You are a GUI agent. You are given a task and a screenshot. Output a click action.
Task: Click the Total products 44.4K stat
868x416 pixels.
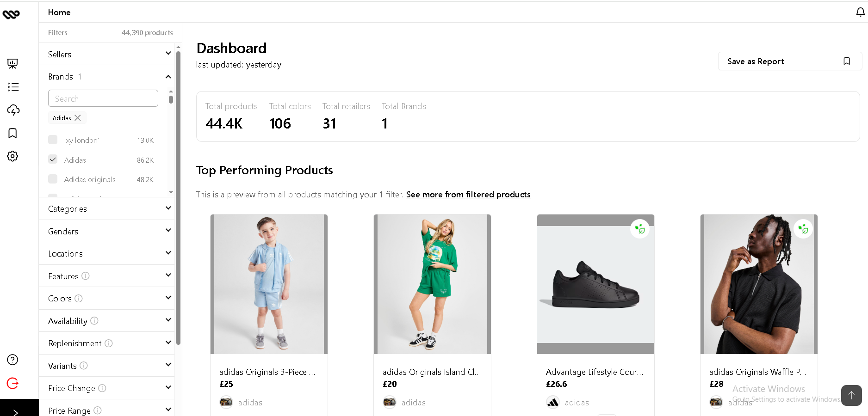[231, 116]
